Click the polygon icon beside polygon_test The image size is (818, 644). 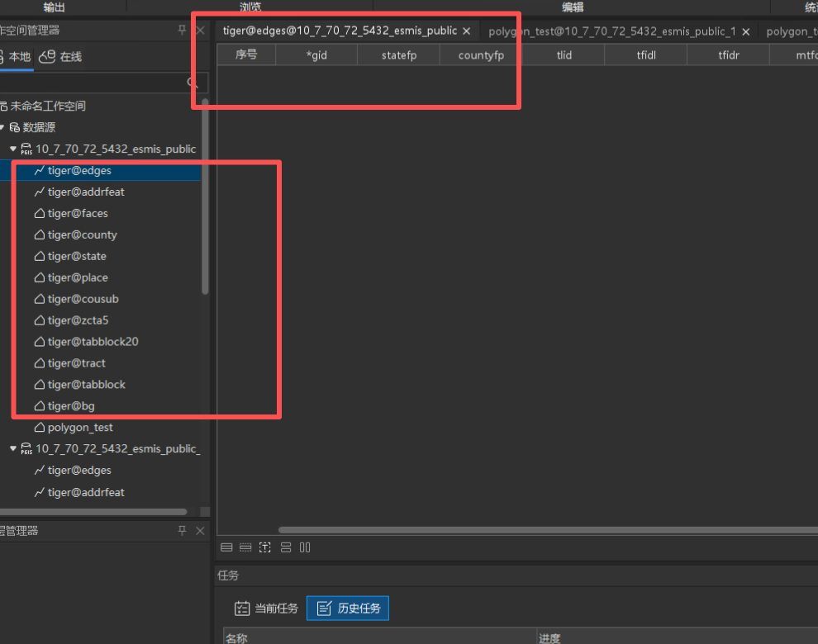point(39,427)
